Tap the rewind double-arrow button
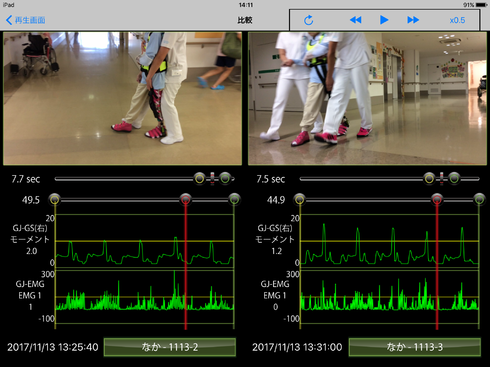Image resolution: width=490 pixels, height=367 pixels. pos(355,20)
